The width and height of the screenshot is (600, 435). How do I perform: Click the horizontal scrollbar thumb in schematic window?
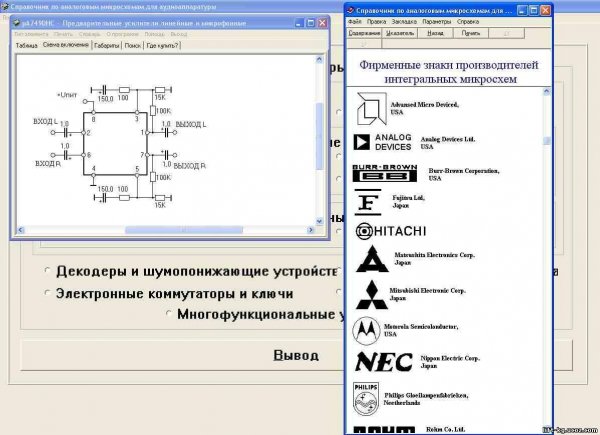[184, 230]
